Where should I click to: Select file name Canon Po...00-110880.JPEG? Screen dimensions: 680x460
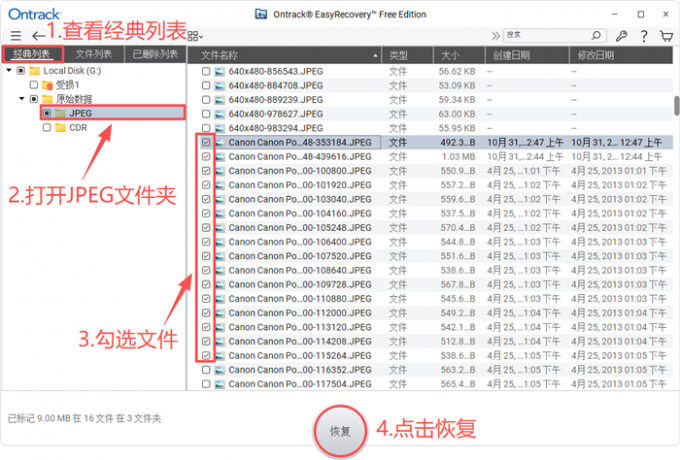point(300,299)
